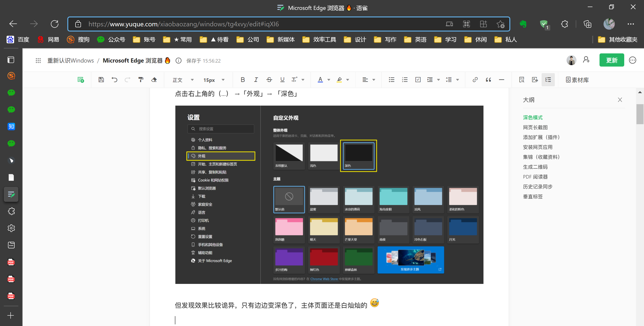Refresh the current page

[54, 24]
